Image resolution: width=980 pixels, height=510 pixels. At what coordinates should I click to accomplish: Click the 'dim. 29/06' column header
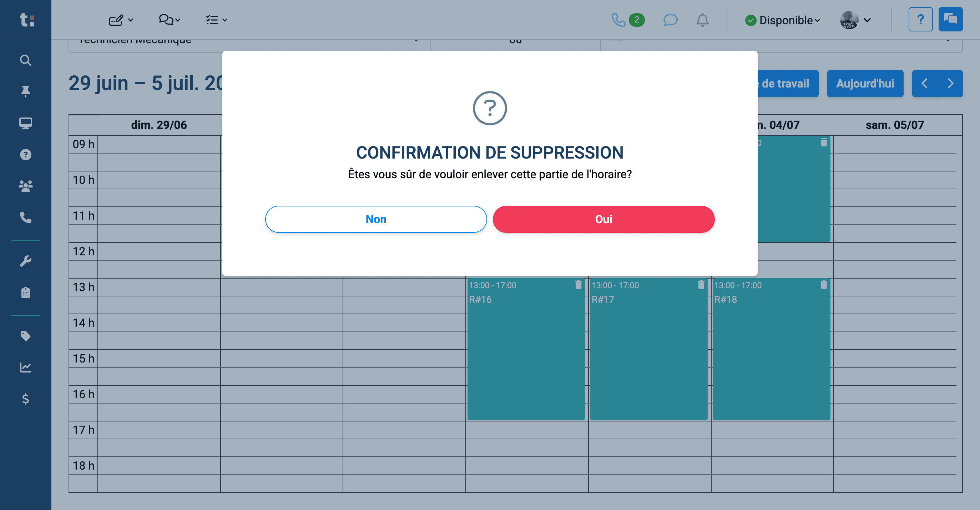(159, 125)
